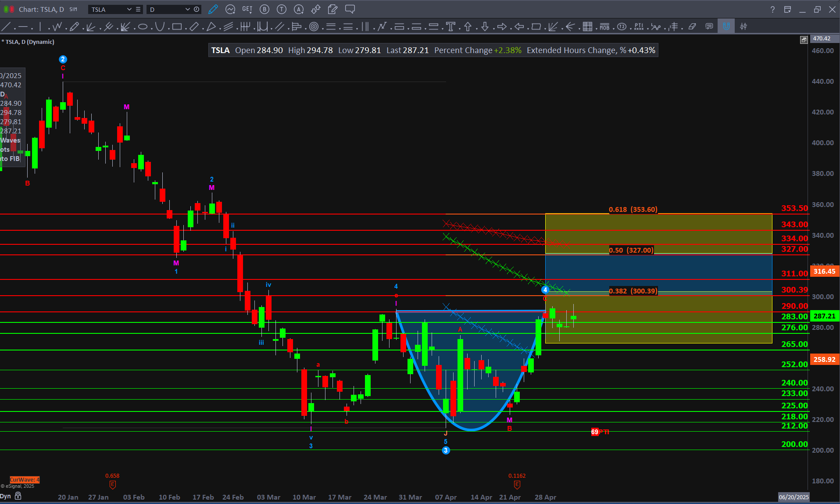The width and height of the screenshot is (840, 504).
Task: Open the help question mark menu
Action: (772, 9)
